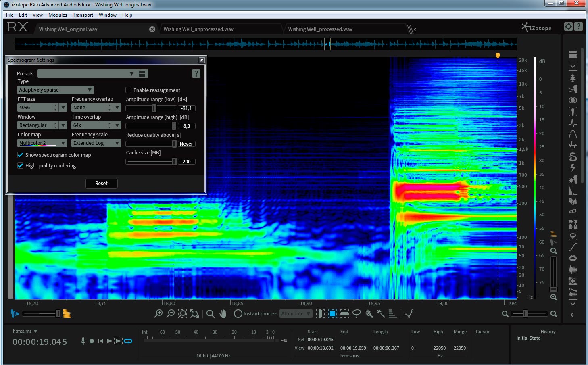The height and width of the screenshot is (365, 588).
Task: Open the help question mark at top right
Action: [578, 27]
